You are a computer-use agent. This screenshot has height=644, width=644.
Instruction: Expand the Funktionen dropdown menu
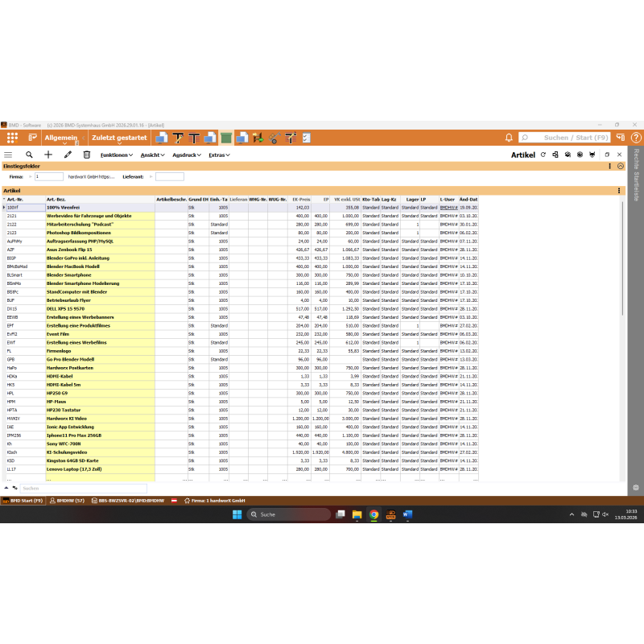point(116,155)
